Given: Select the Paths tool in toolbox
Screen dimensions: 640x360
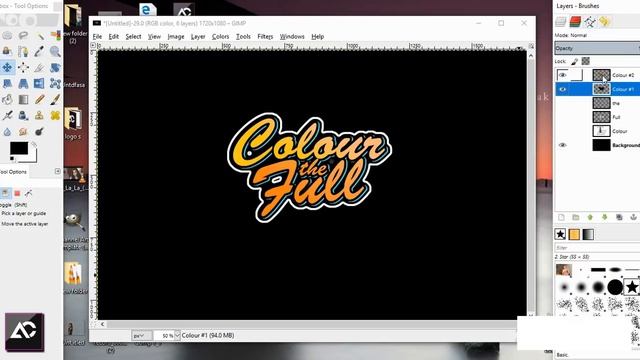Looking at the screenshot, I should pos(23,51).
